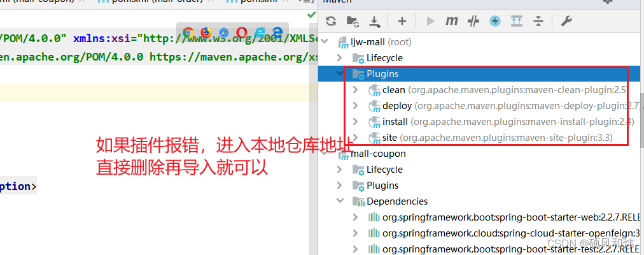
Task: Reload all Maven projects
Action: [x=331, y=21]
